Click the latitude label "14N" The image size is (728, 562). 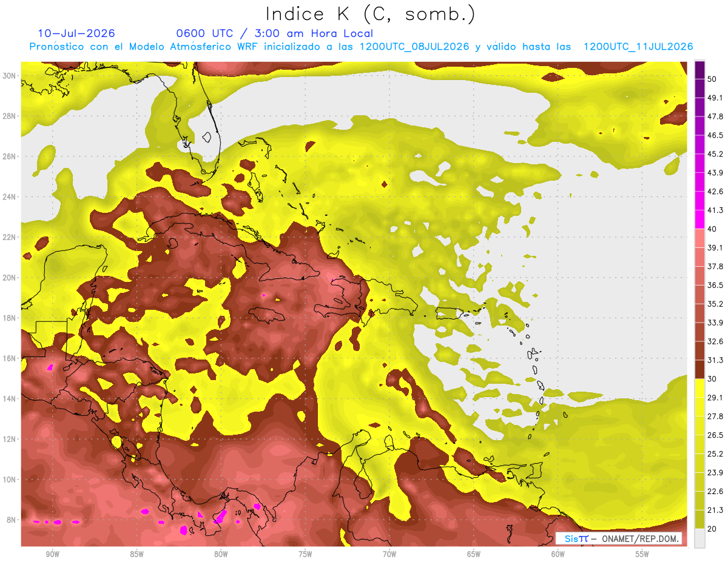click(x=8, y=399)
